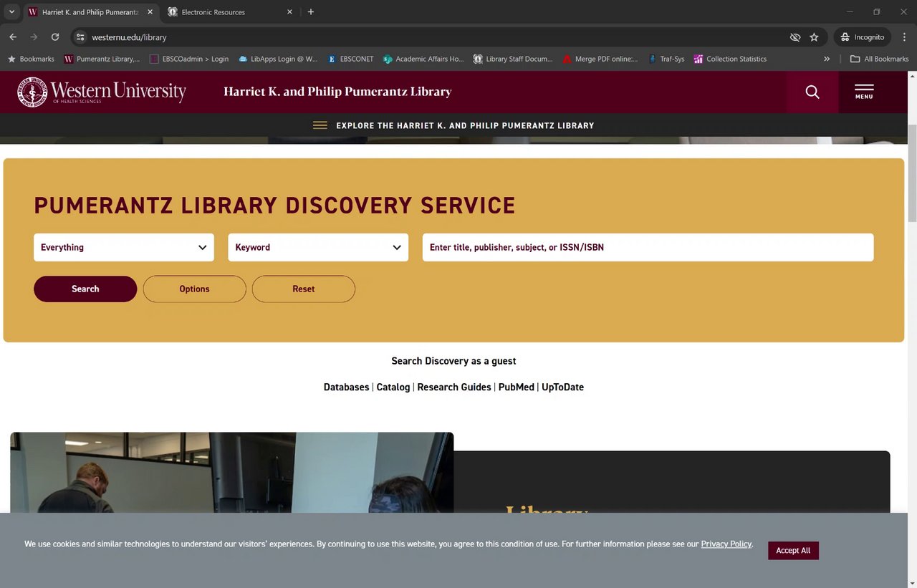
Task: Open the All Bookmarks folder
Action: 879,59
